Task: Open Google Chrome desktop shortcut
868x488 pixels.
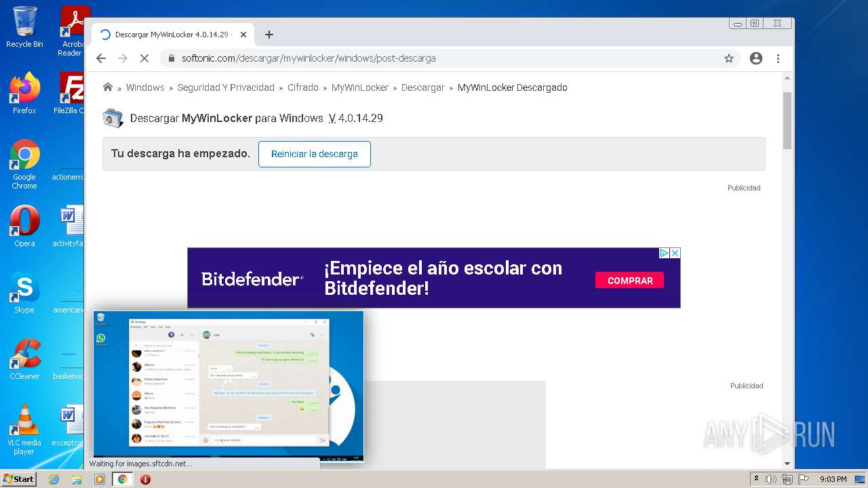Action: 24,164
